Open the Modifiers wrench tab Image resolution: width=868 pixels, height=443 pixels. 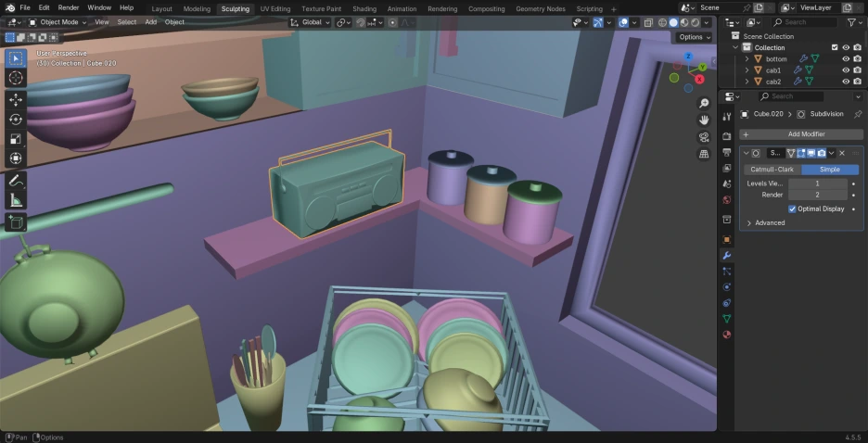pyautogui.click(x=727, y=256)
